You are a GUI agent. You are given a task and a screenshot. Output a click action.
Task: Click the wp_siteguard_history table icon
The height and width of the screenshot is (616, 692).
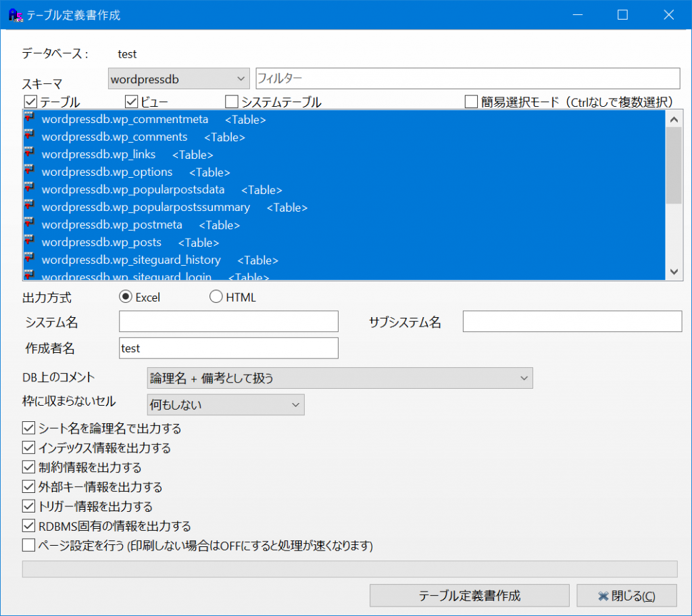[x=29, y=258]
